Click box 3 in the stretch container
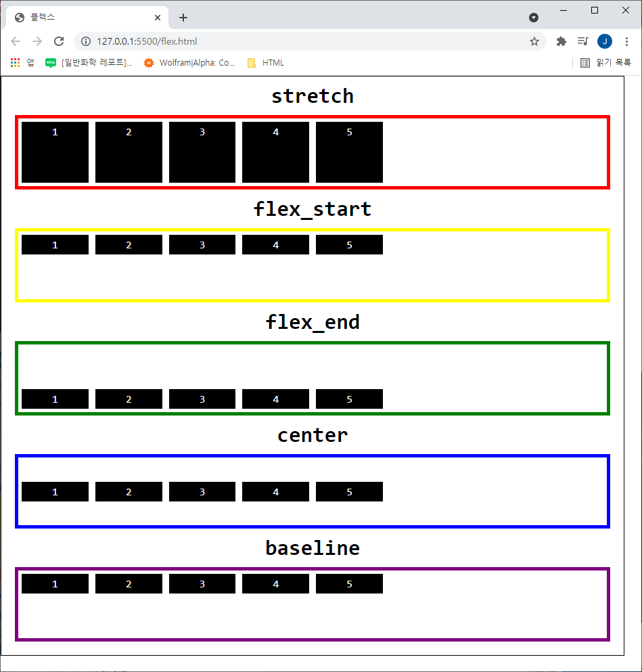The height and width of the screenshot is (672, 642). point(202,152)
